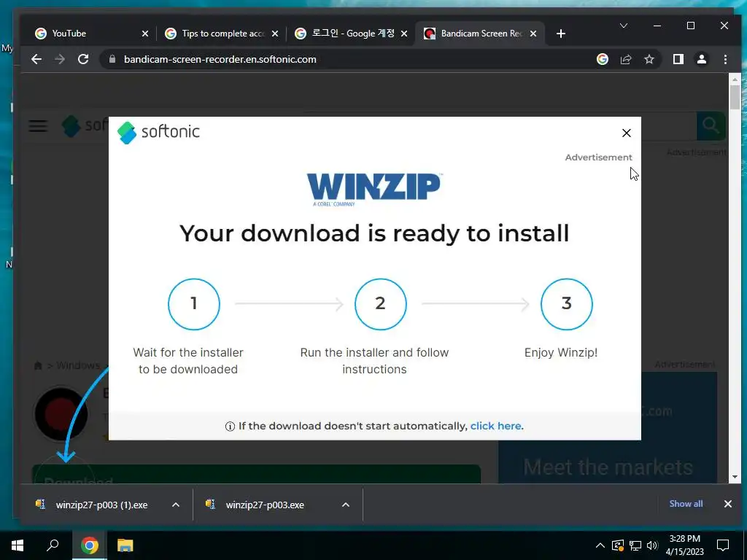Click the forward navigation arrow
Image resolution: width=747 pixels, height=560 pixels.
tap(60, 59)
